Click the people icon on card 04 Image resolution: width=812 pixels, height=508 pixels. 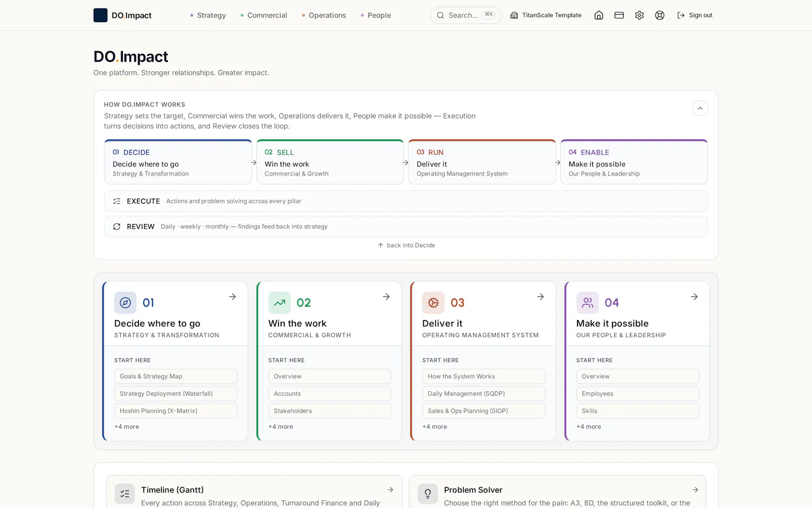point(588,303)
